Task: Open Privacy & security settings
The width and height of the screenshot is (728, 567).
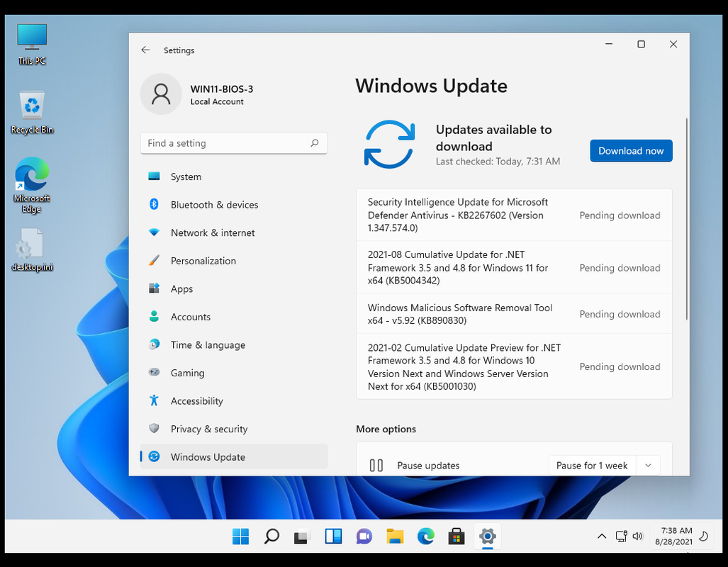Action: [234, 429]
